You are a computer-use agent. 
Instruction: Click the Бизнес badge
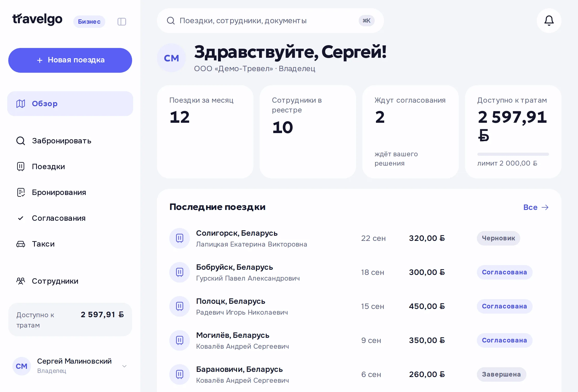pyautogui.click(x=89, y=22)
